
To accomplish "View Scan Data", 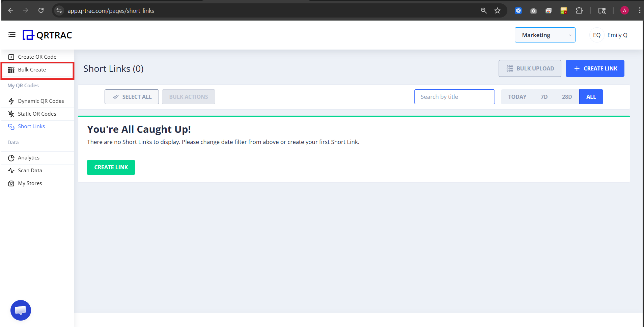I will click(x=30, y=170).
